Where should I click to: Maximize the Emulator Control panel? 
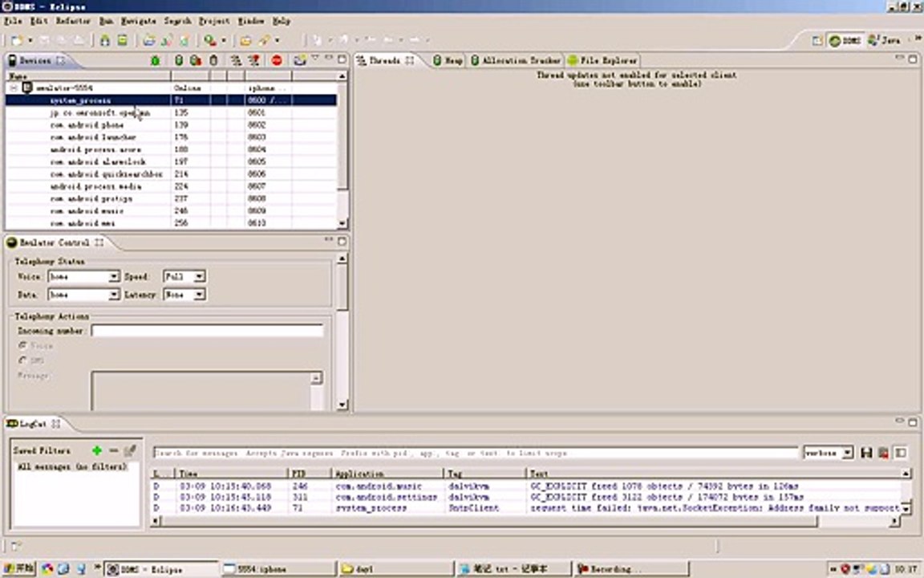[342, 241]
